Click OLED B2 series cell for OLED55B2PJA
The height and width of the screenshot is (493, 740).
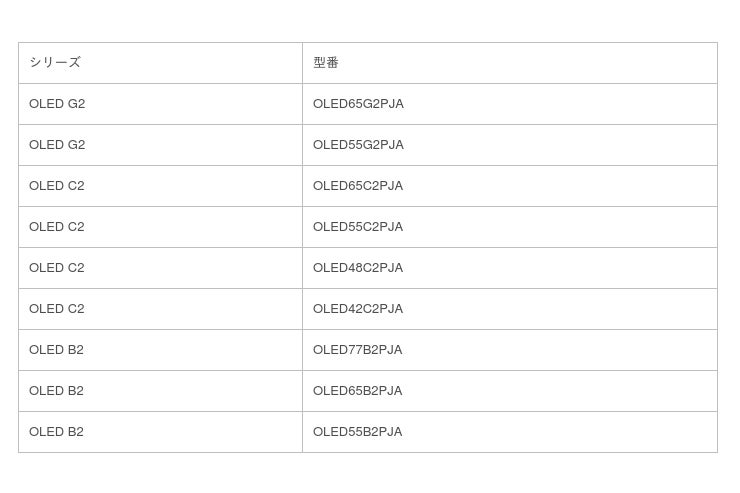56,432
